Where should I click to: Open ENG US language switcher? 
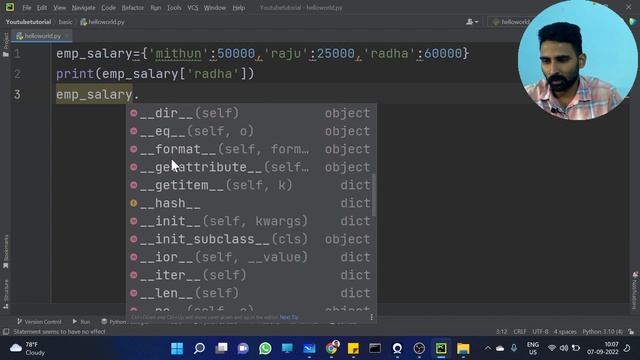[x=533, y=349]
